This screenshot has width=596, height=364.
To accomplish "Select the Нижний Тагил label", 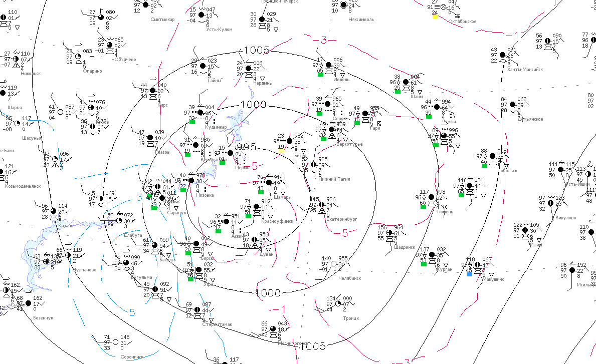I will tap(334, 179).
